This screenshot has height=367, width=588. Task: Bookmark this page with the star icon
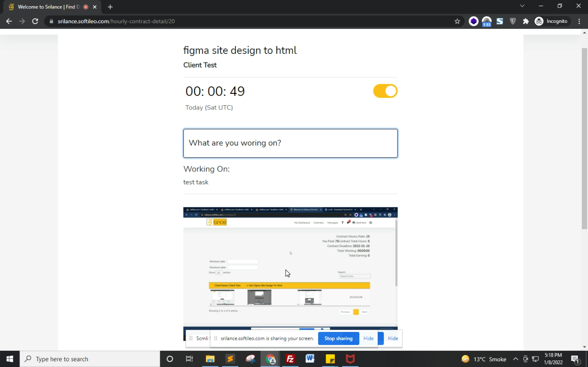click(457, 21)
